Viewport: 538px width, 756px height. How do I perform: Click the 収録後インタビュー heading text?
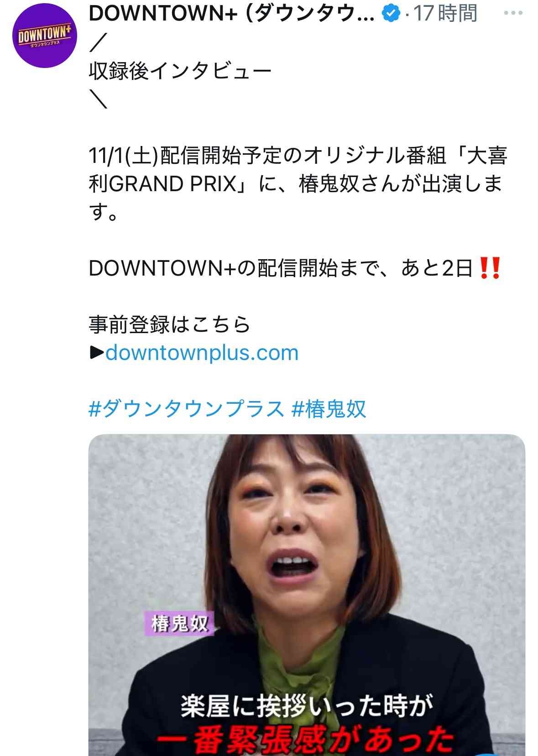pyautogui.click(x=180, y=71)
